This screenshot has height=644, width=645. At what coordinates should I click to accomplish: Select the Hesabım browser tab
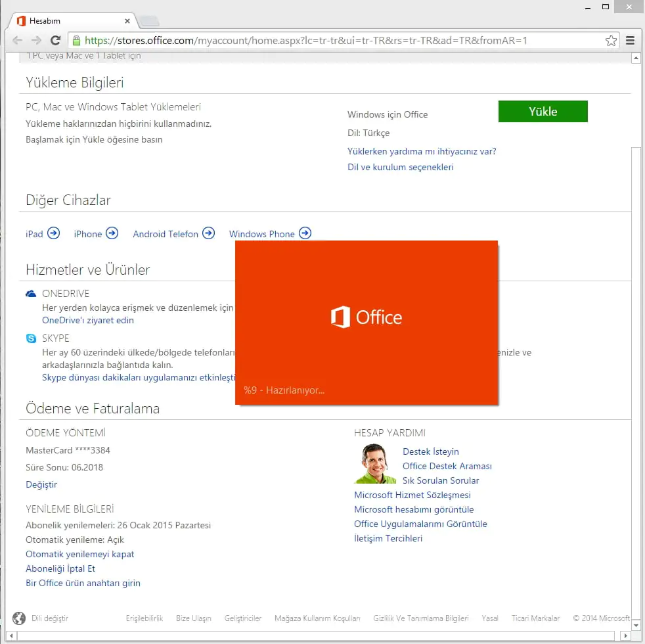(74, 21)
